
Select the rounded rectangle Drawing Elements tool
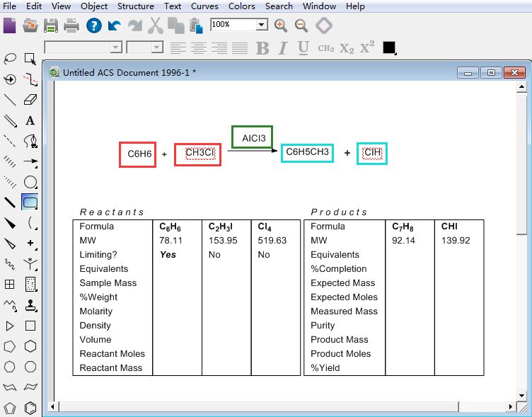(x=30, y=202)
